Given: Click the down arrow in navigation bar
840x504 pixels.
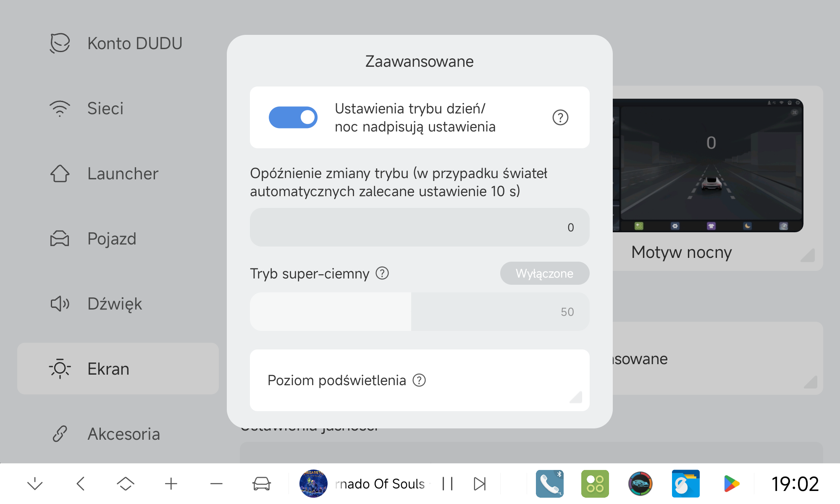Looking at the screenshot, I should (35, 484).
